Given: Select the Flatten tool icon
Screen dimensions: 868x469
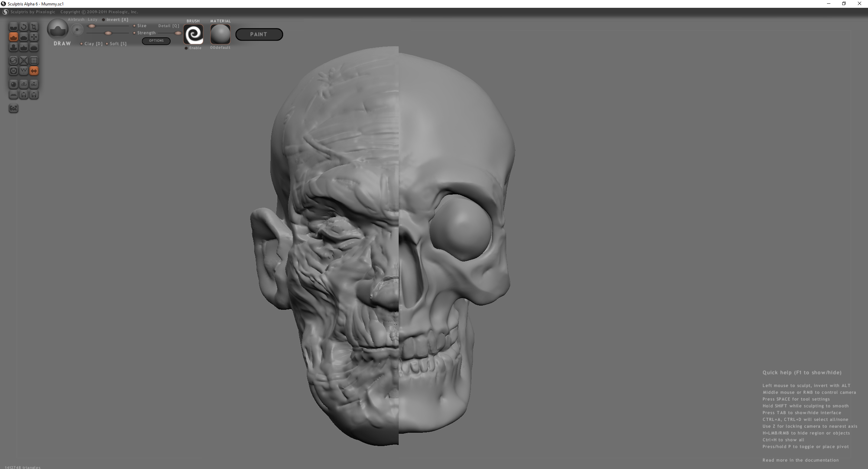Looking at the screenshot, I should [x=24, y=37].
